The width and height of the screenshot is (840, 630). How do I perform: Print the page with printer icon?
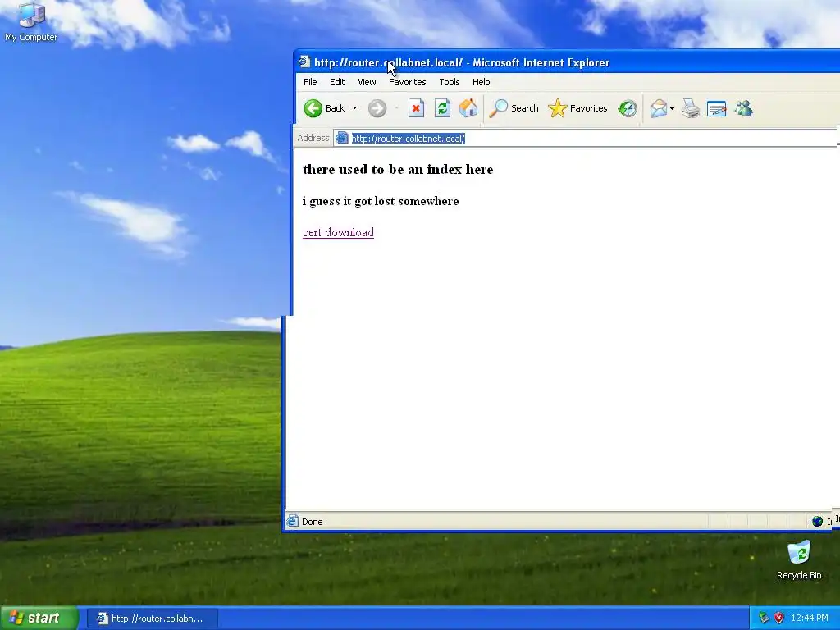click(x=691, y=108)
